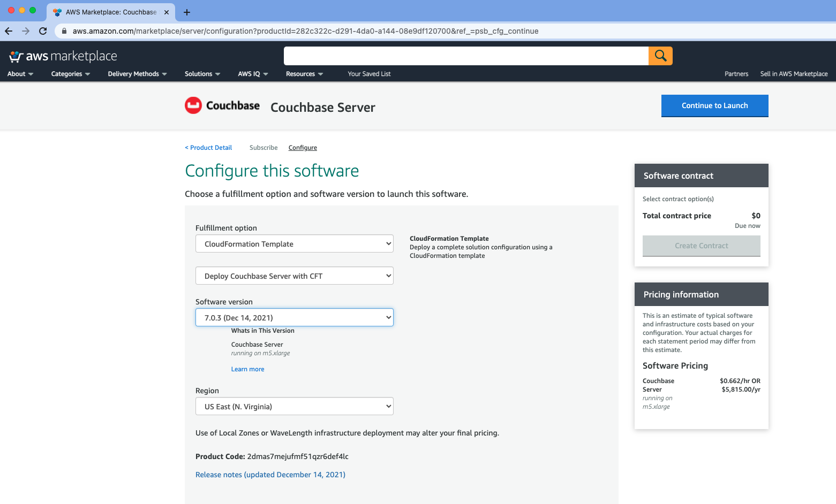Open the Release notes link
Image resolution: width=836 pixels, height=504 pixels.
coord(270,475)
